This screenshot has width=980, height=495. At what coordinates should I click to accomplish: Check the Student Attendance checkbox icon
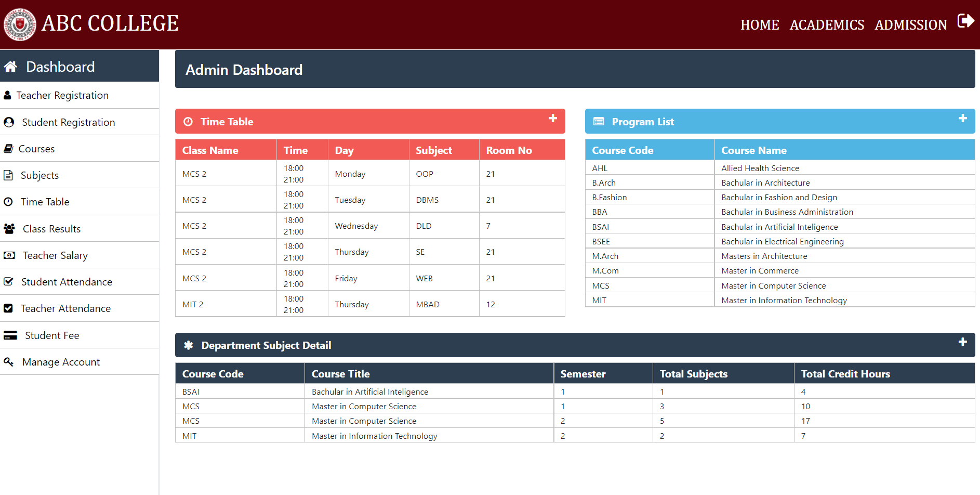(x=9, y=281)
